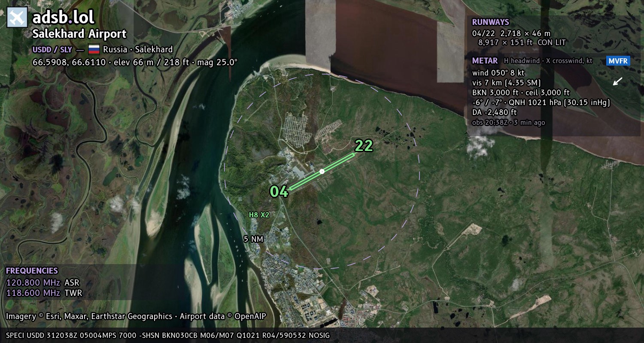
Task: Click the DA -2,480 ft value
Action: (494, 112)
